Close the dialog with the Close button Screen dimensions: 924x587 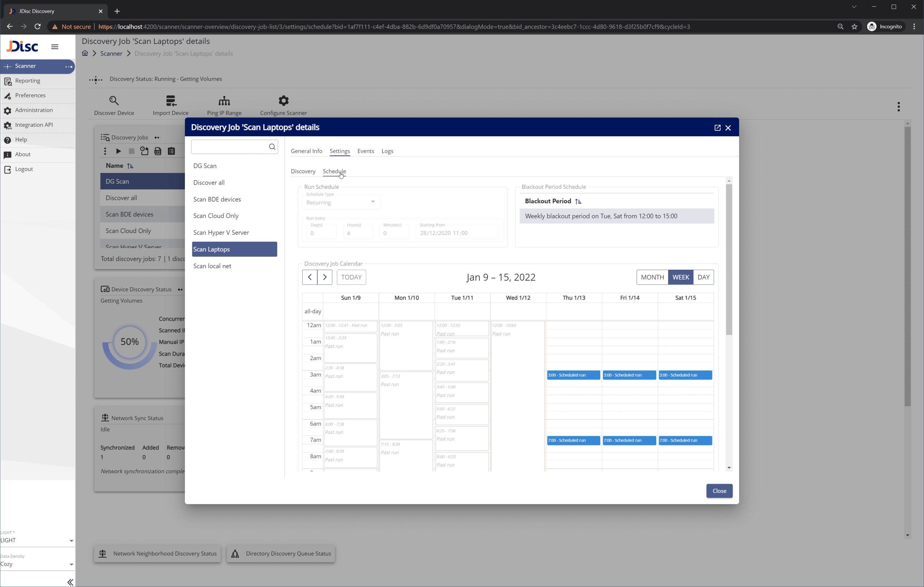pyautogui.click(x=719, y=491)
